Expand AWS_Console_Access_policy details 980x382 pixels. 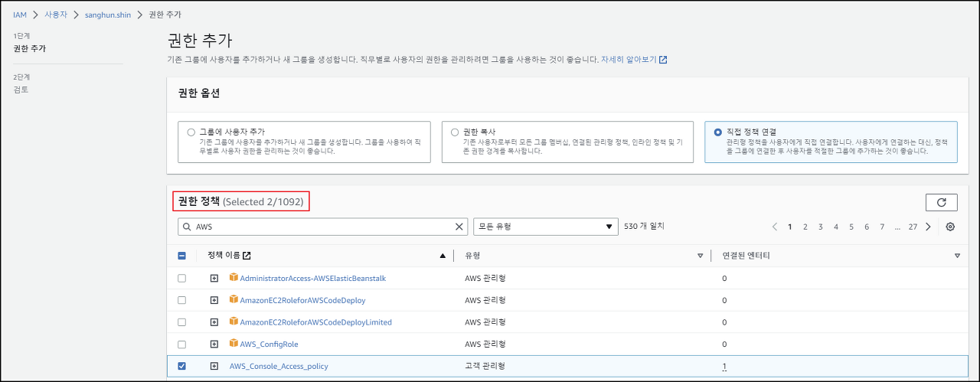tap(214, 366)
